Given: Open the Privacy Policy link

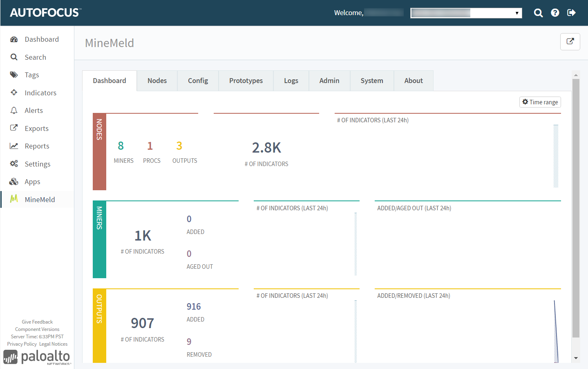Looking at the screenshot, I should [x=22, y=344].
